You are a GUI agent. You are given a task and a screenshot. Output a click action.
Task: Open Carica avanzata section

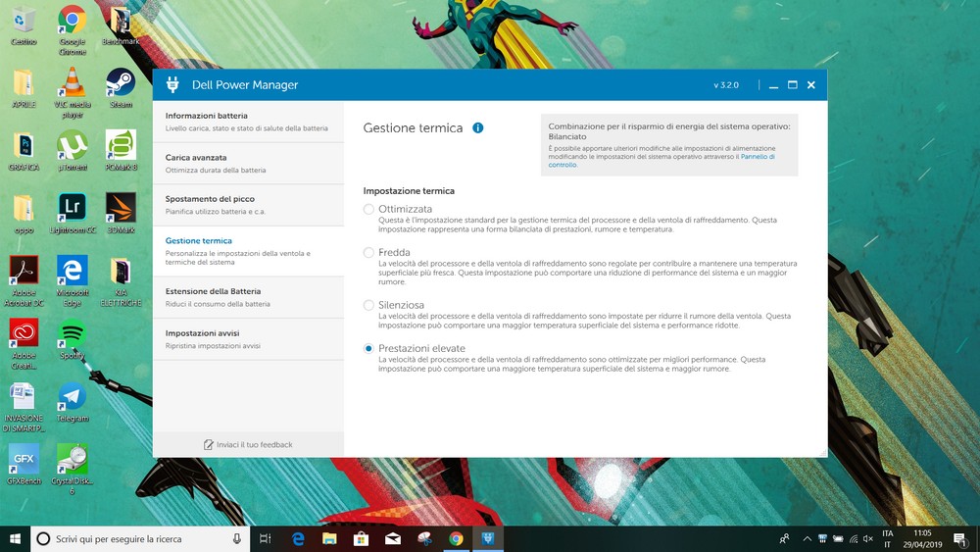(248, 163)
